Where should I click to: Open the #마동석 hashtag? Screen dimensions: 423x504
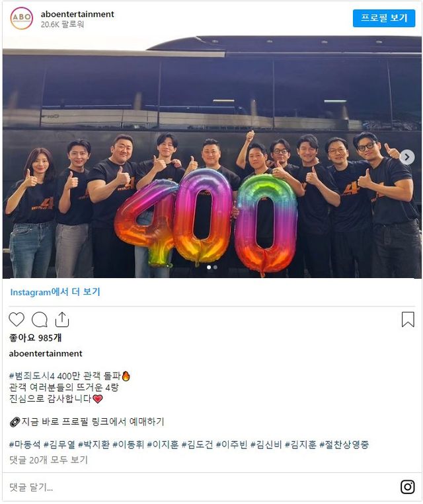[24, 445]
